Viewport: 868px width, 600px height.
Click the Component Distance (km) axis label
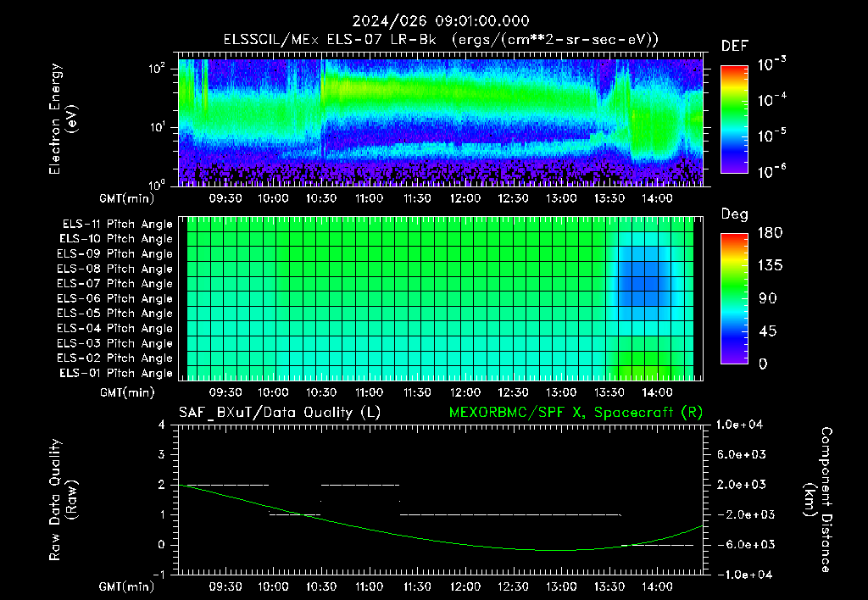(818, 500)
